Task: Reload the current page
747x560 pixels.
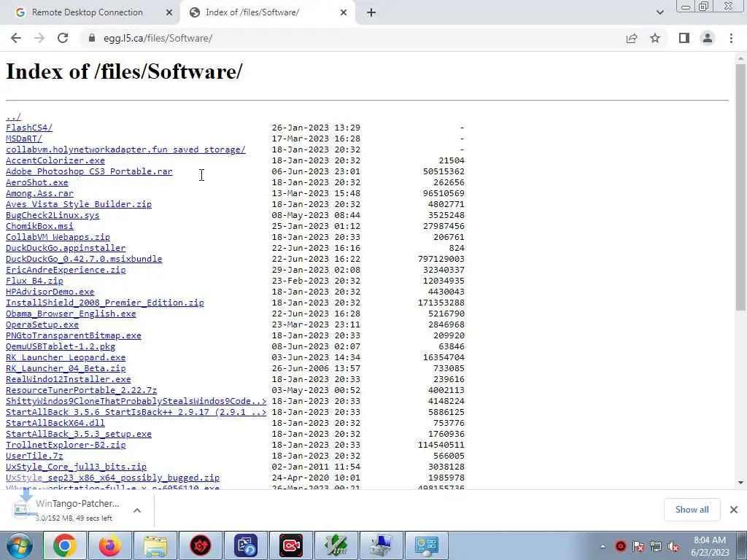Action: 63,38
